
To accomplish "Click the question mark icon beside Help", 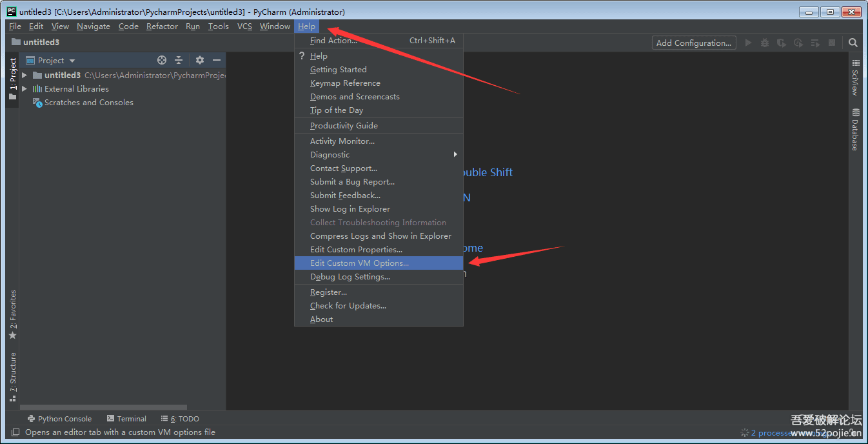I will click(x=301, y=56).
